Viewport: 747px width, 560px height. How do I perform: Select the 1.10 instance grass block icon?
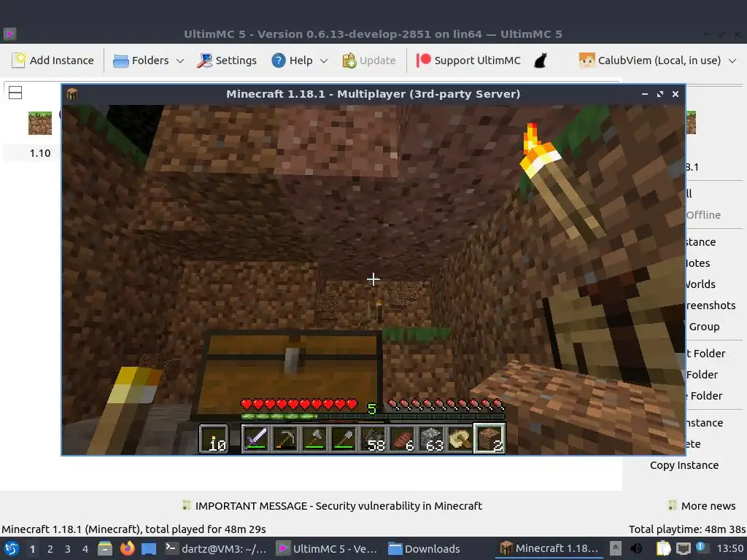40,123
